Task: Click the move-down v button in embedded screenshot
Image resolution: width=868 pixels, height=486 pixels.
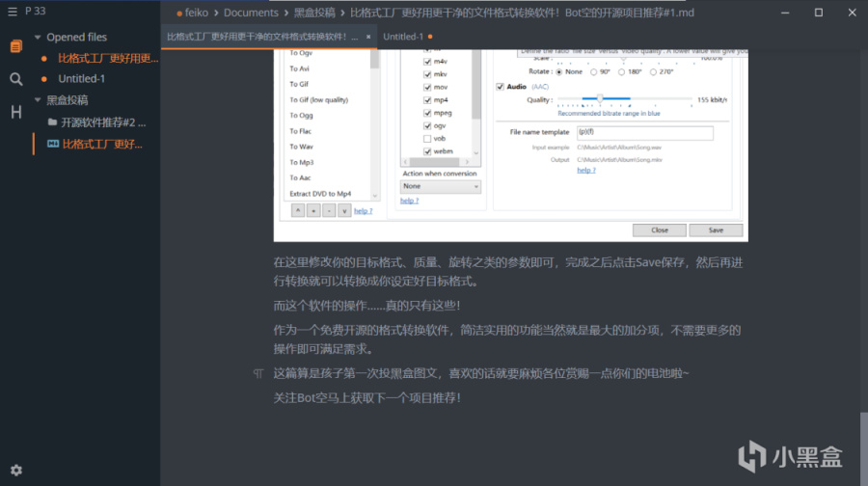Action: coord(344,210)
